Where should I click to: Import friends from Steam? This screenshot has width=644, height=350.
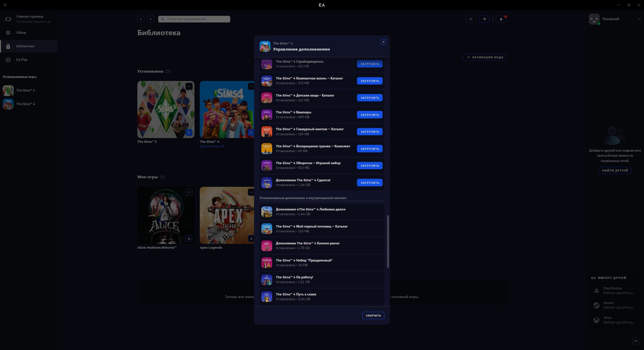[614, 305]
